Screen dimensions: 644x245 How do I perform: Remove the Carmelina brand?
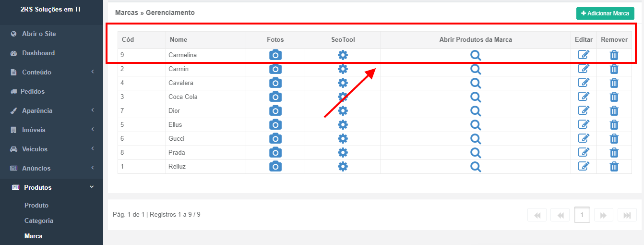pyautogui.click(x=614, y=55)
